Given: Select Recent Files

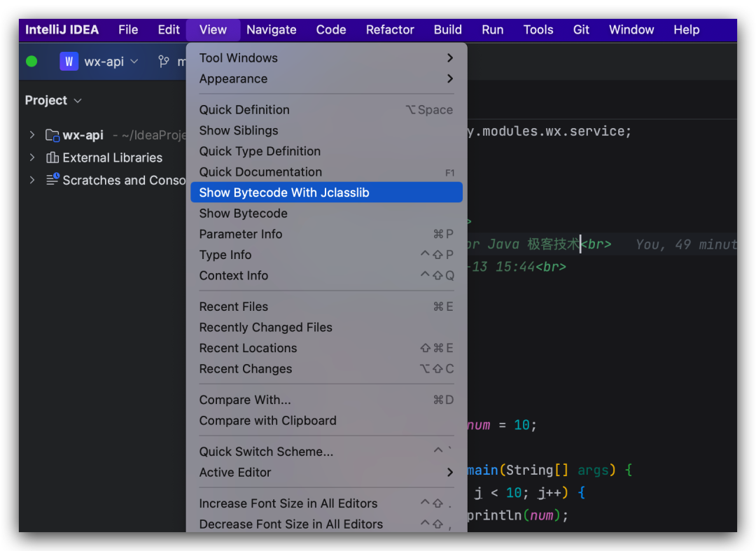Looking at the screenshot, I should tap(234, 307).
